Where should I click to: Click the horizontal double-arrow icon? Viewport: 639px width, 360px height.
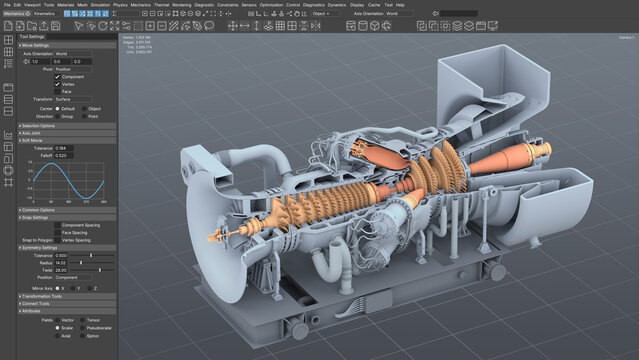[245, 26]
